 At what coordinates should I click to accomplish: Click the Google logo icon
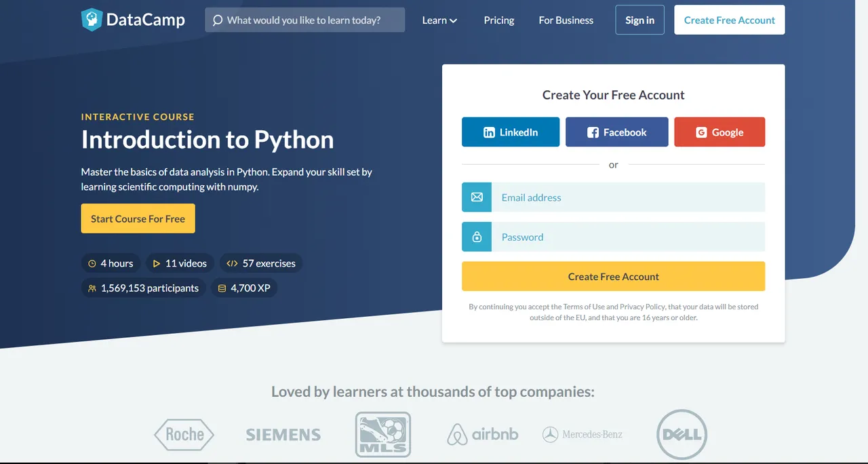coord(701,133)
